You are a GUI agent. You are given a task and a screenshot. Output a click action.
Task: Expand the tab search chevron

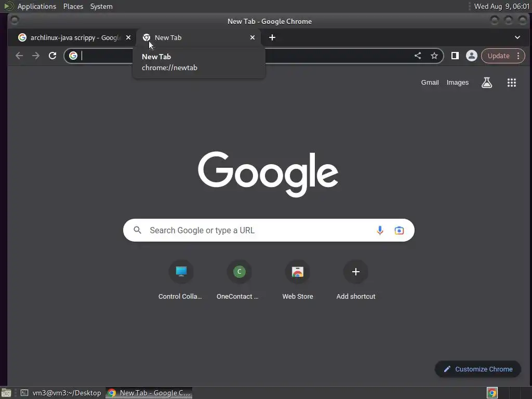tap(517, 37)
